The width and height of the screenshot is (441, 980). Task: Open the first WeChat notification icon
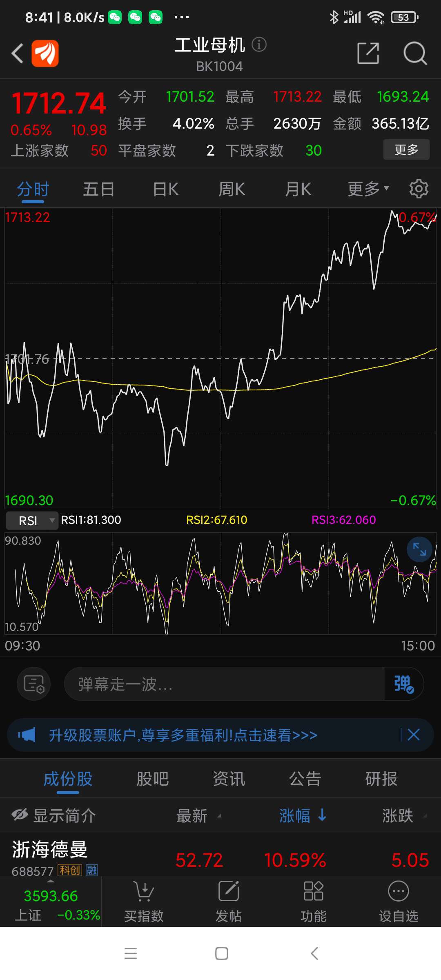click(115, 17)
